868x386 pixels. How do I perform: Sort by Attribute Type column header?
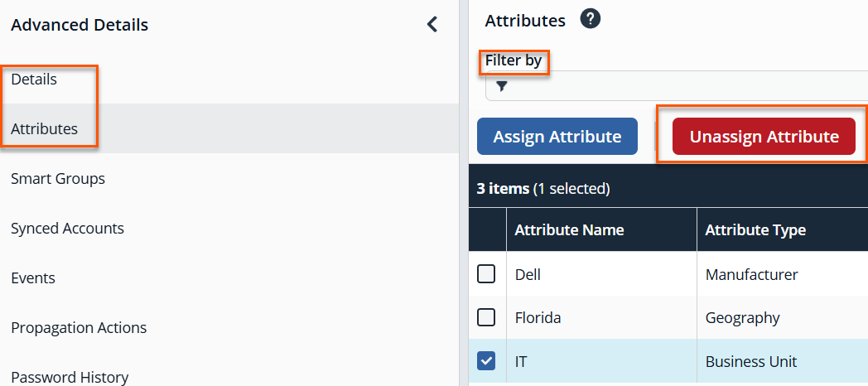click(755, 230)
